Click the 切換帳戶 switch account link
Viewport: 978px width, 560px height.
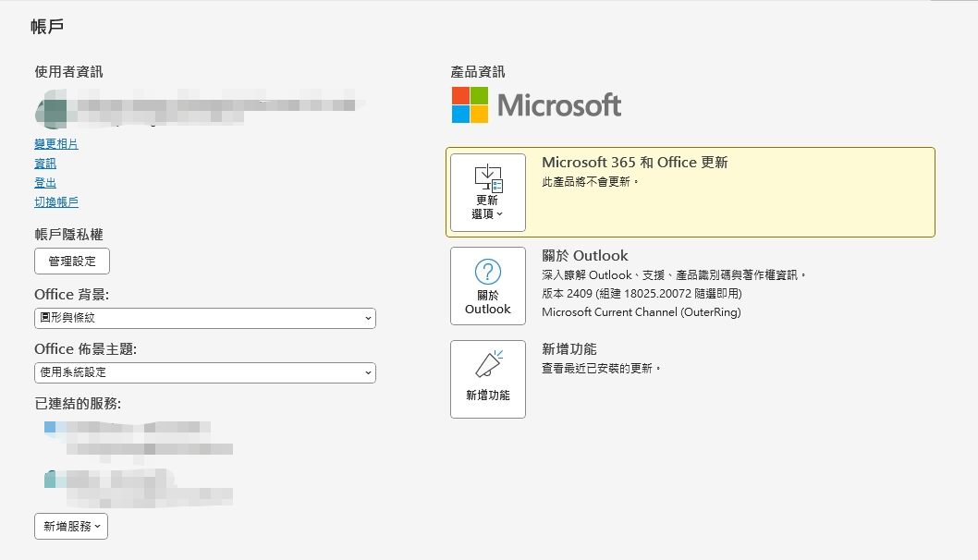56,202
